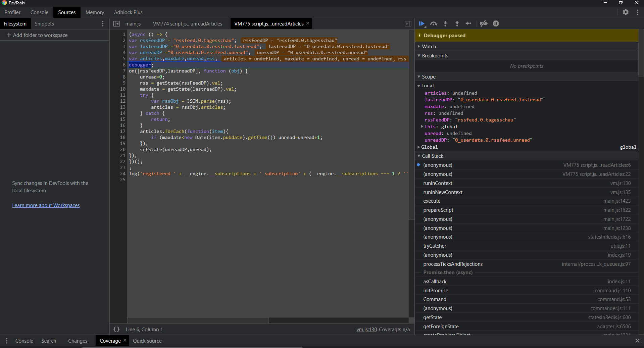This screenshot has height=348, width=644.
Task: Select runInContext call stack frame
Action: (527, 183)
